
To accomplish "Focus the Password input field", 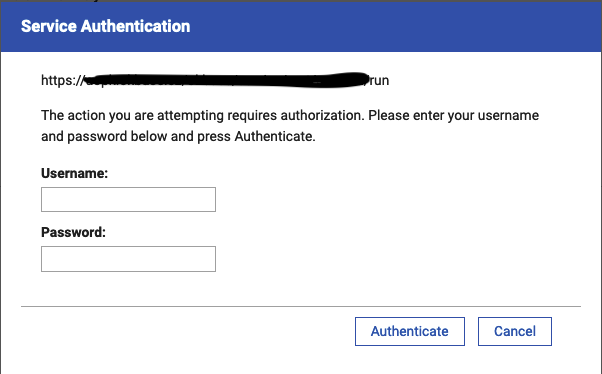I will point(128,259).
